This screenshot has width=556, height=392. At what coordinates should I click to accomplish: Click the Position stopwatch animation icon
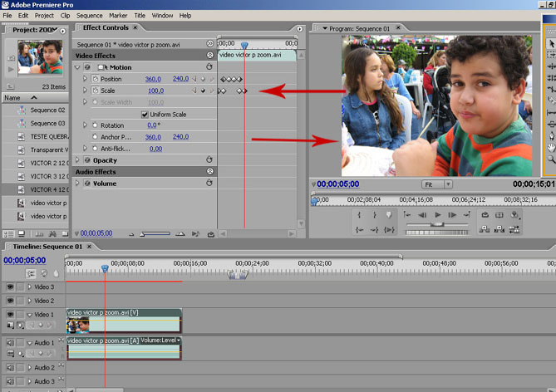[x=96, y=79]
